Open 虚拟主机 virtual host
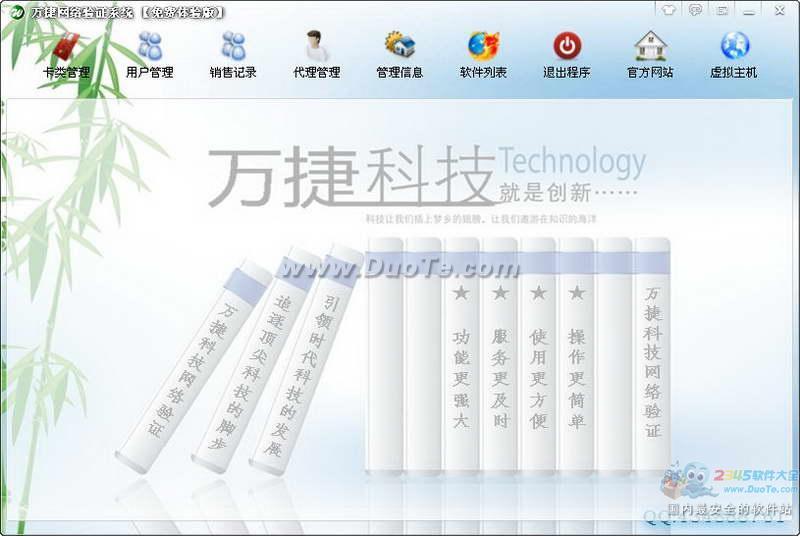 734,55
